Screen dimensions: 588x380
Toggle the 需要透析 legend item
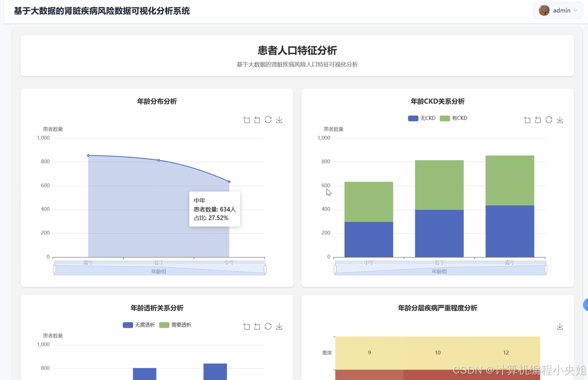point(175,325)
